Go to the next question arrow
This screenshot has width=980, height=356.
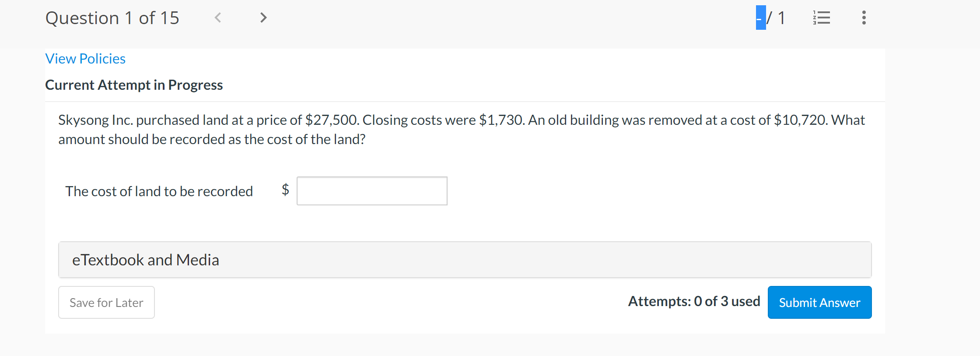(x=263, y=18)
